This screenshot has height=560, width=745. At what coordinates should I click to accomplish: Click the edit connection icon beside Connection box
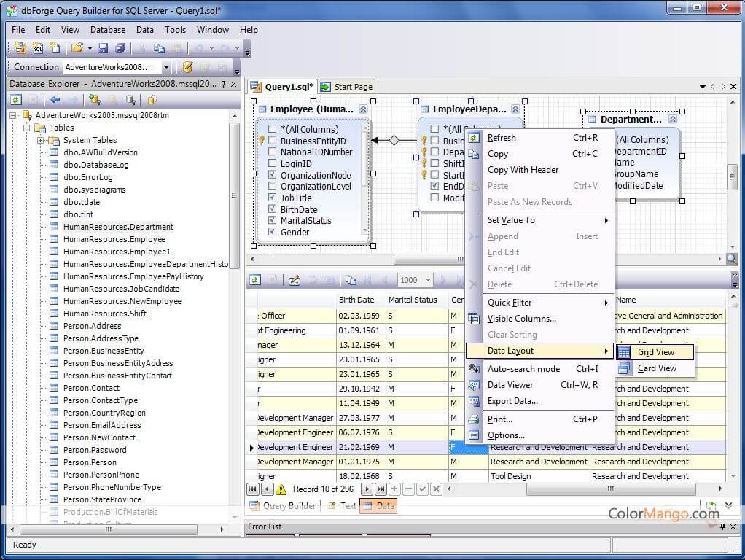[187, 67]
